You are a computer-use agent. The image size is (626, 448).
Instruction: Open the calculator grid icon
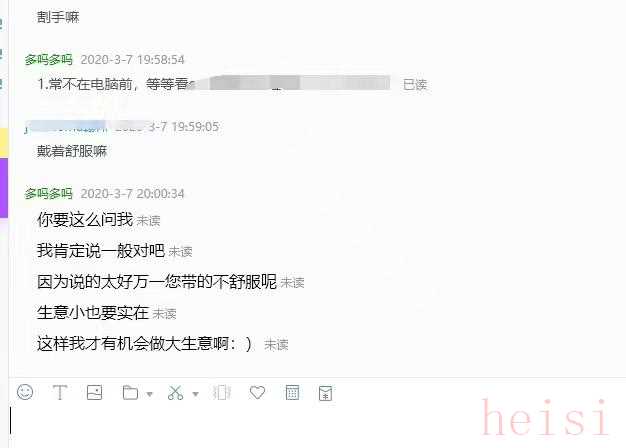292,392
